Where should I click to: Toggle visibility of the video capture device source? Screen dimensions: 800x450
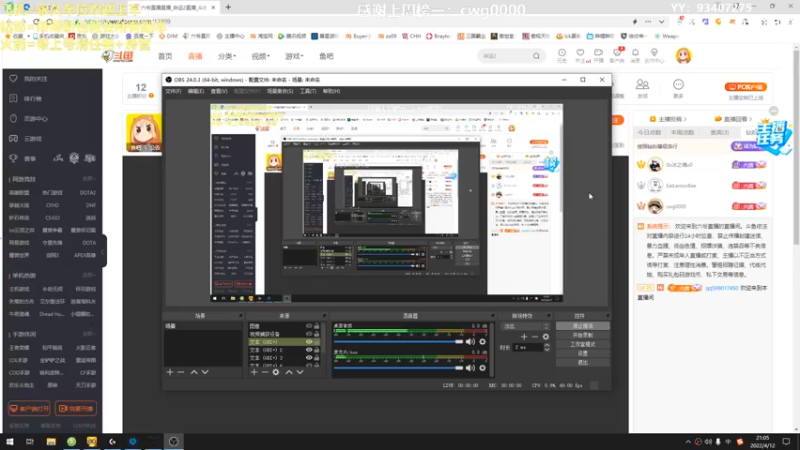click(x=309, y=334)
